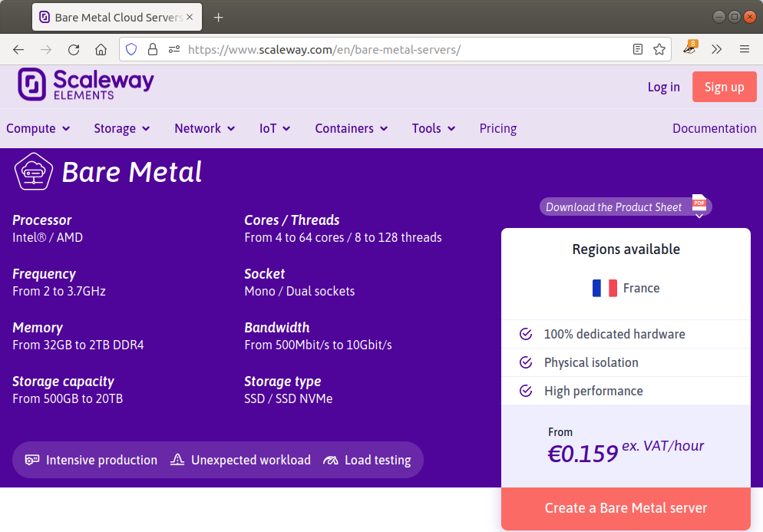The height and width of the screenshot is (532, 763).
Task: Click the Scaleway Elements logo
Action: click(x=86, y=84)
